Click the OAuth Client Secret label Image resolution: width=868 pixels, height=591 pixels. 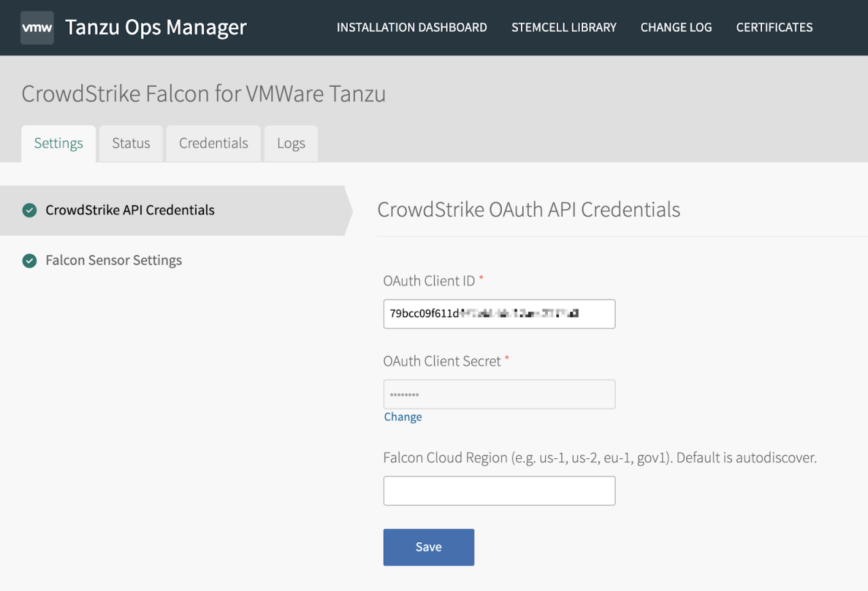442,361
